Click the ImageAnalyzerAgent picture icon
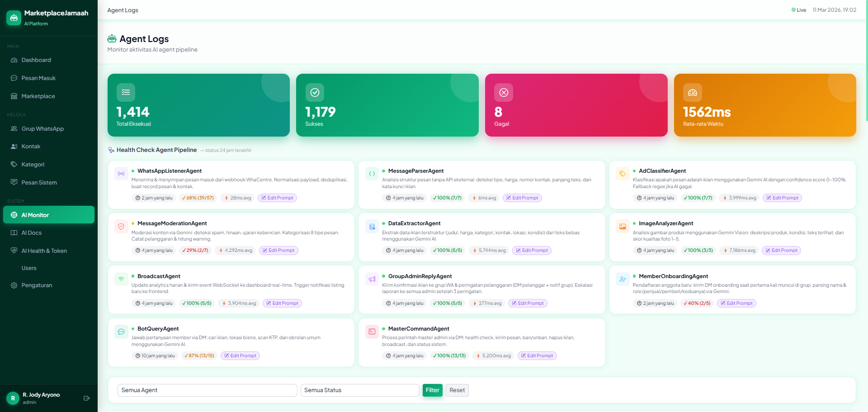The width and height of the screenshot is (868, 412). [623, 226]
